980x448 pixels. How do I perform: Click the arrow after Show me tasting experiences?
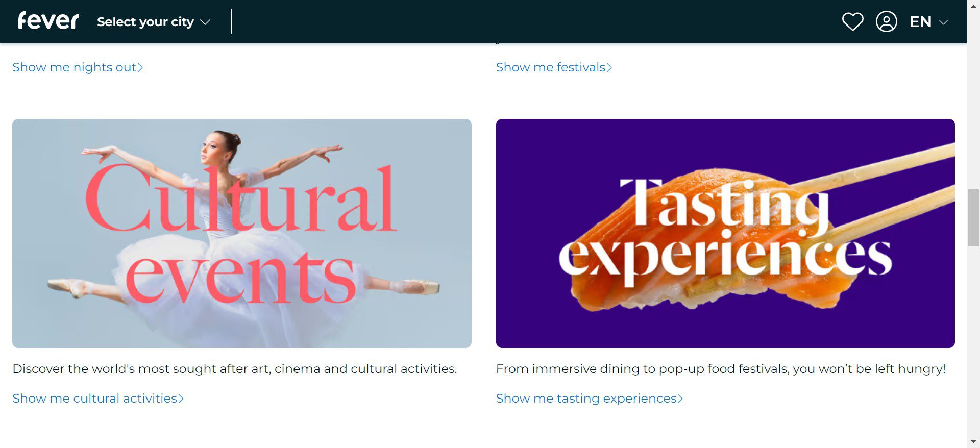(680, 399)
